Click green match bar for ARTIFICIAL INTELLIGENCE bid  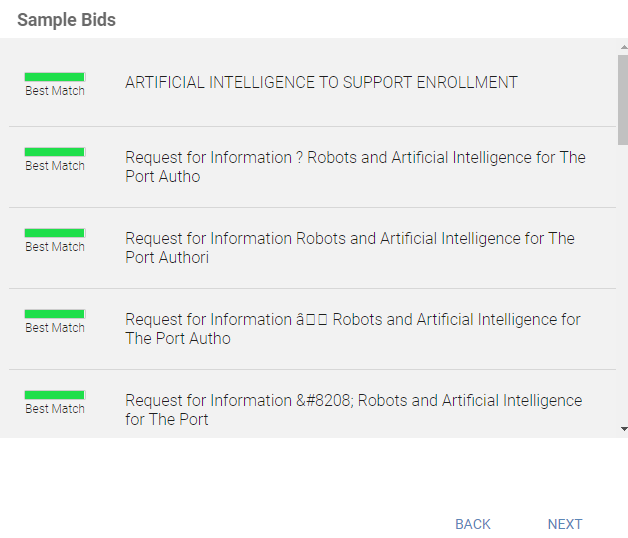point(55,76)
